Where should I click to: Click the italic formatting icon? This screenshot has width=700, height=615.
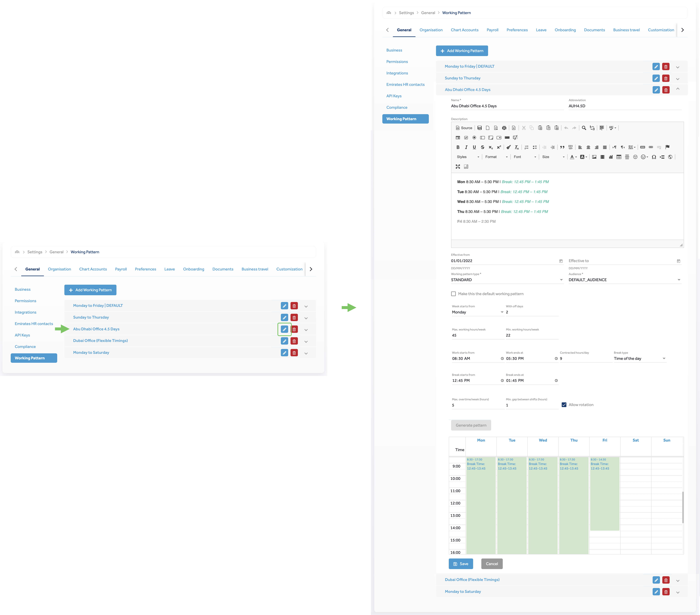[x=466, y=147]
